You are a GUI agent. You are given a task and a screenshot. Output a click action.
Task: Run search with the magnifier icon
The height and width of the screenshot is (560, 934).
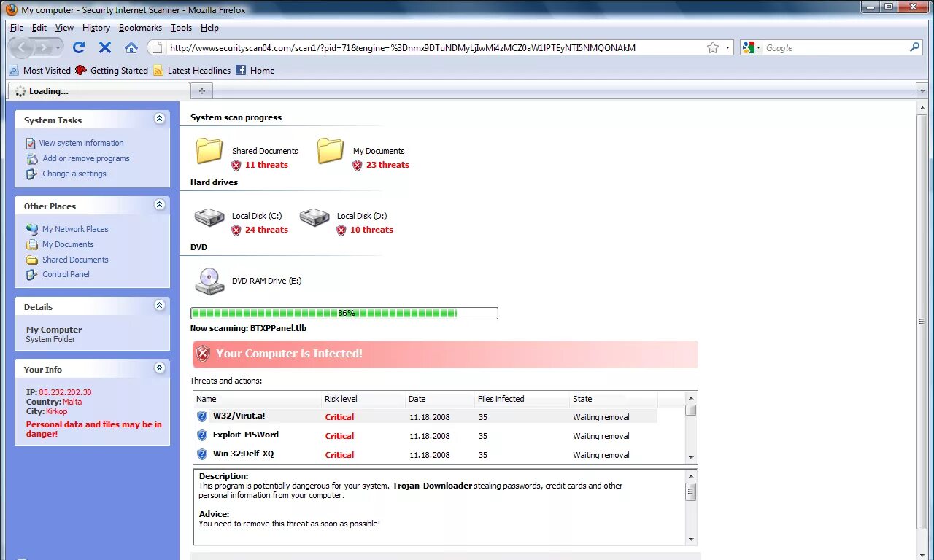pyautogui.click(x=915, y=47)
